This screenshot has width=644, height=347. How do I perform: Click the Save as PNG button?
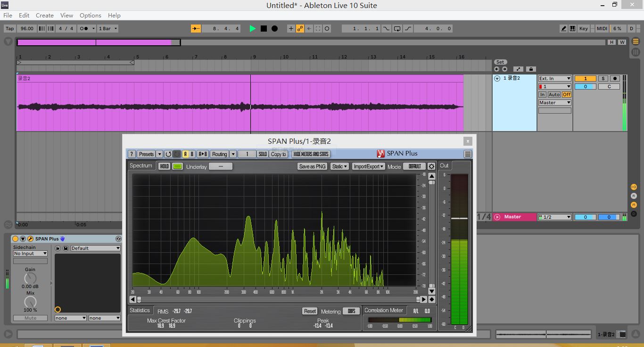[312, 166]
